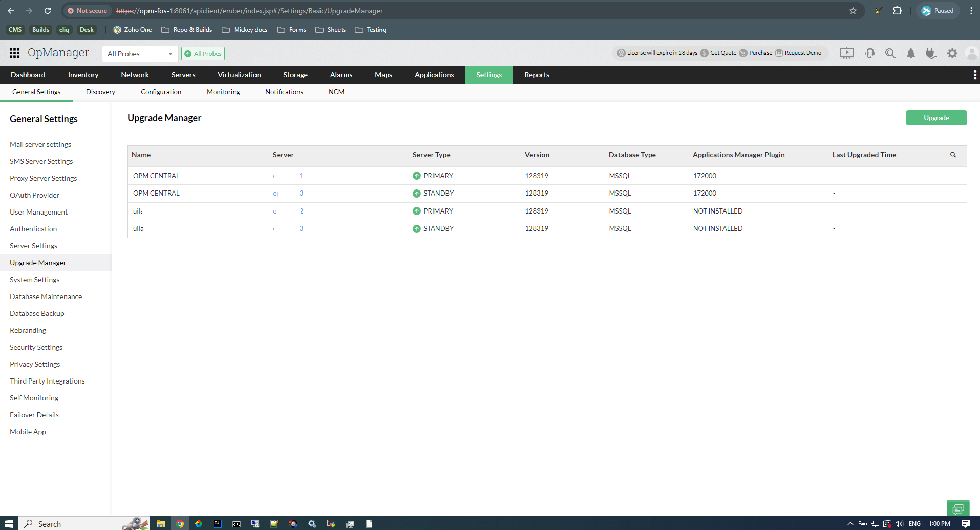Click the user profile avatar icon
This screenshot has width=980, height=530.
tap(971, 53)
